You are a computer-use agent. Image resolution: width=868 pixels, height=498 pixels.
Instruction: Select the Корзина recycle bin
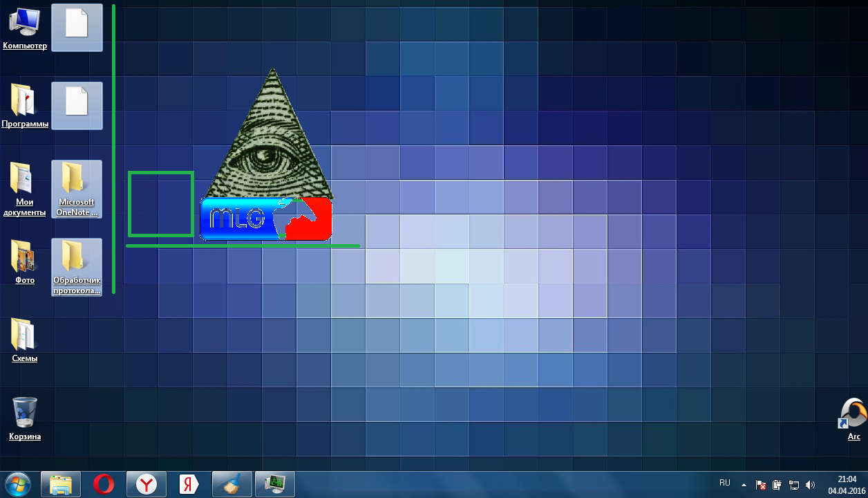25,418
